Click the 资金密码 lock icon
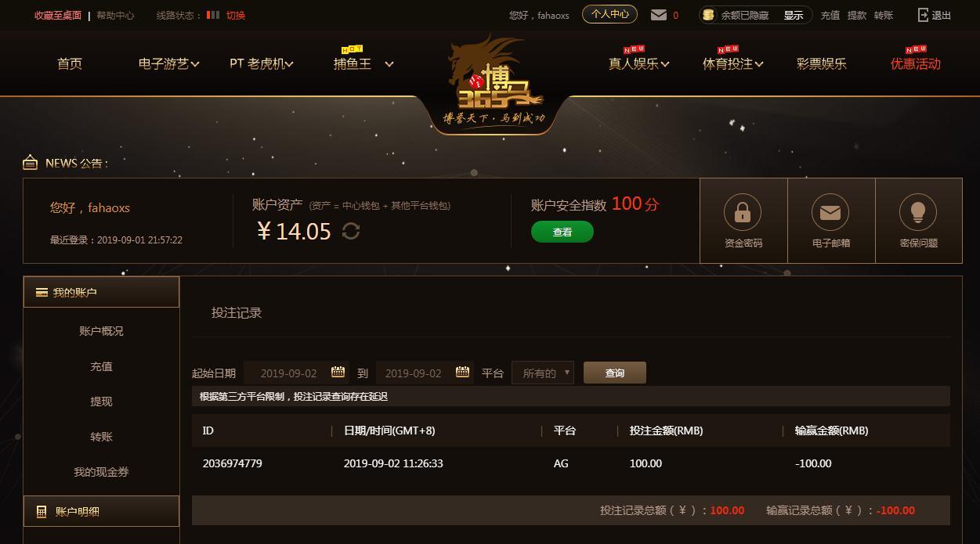Image resolution: width=980 pixels, height=544 pixels. pyautogui.click(x=743, y=212)
